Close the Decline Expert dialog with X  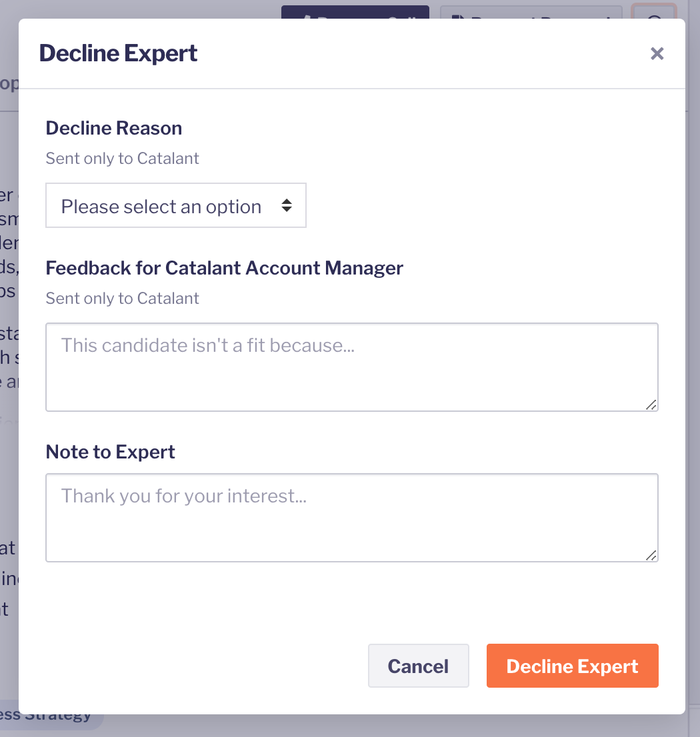pos(657,53)
